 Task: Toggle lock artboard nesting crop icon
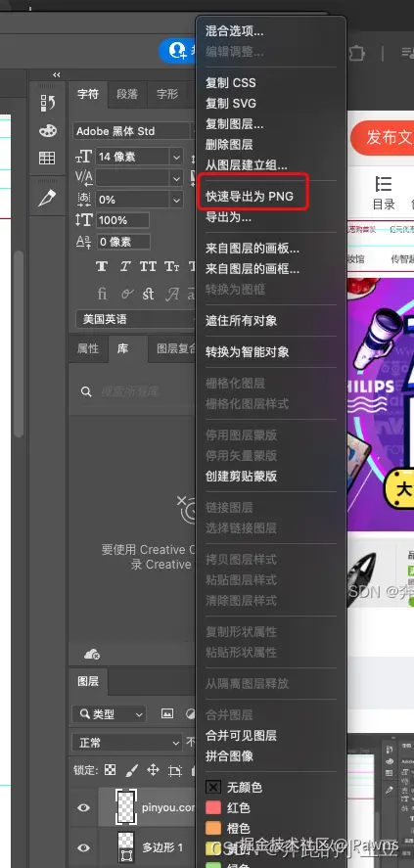point(175,770)
